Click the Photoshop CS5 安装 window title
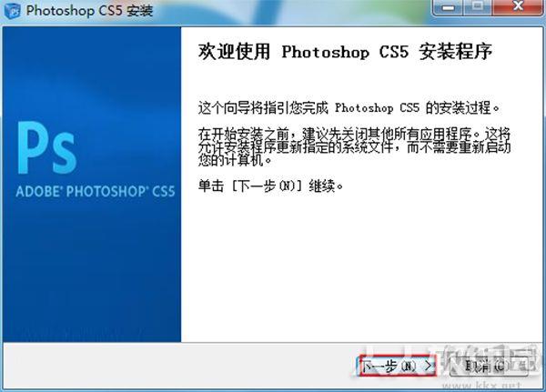 click(89, 10)
